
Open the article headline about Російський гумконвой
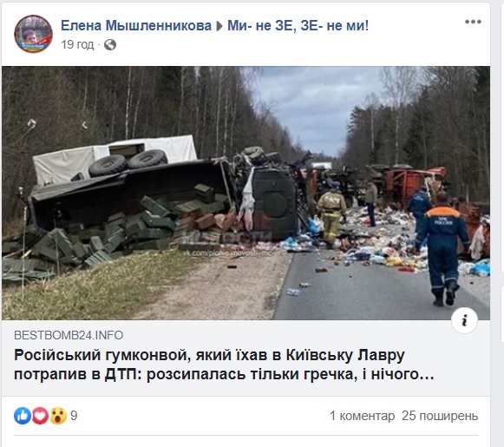(224, 365)
